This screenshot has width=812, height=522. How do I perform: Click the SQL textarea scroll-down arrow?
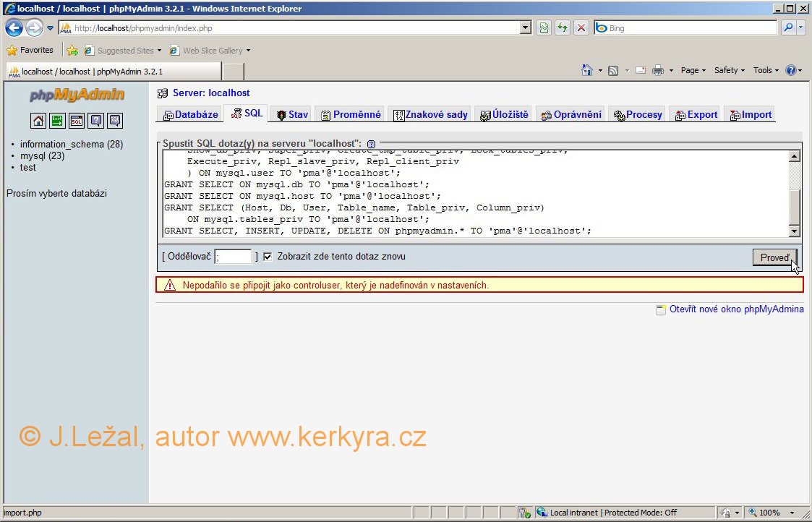pos(794,231)
